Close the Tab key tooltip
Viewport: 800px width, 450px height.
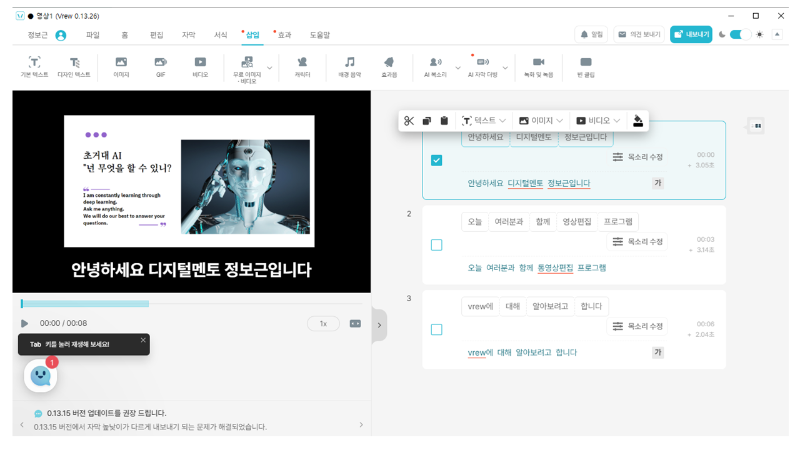click(x=143, y=340)
